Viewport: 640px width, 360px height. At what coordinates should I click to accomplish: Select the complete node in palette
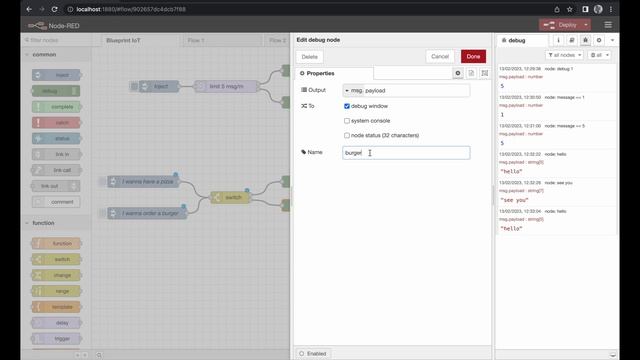coord(56,107)
